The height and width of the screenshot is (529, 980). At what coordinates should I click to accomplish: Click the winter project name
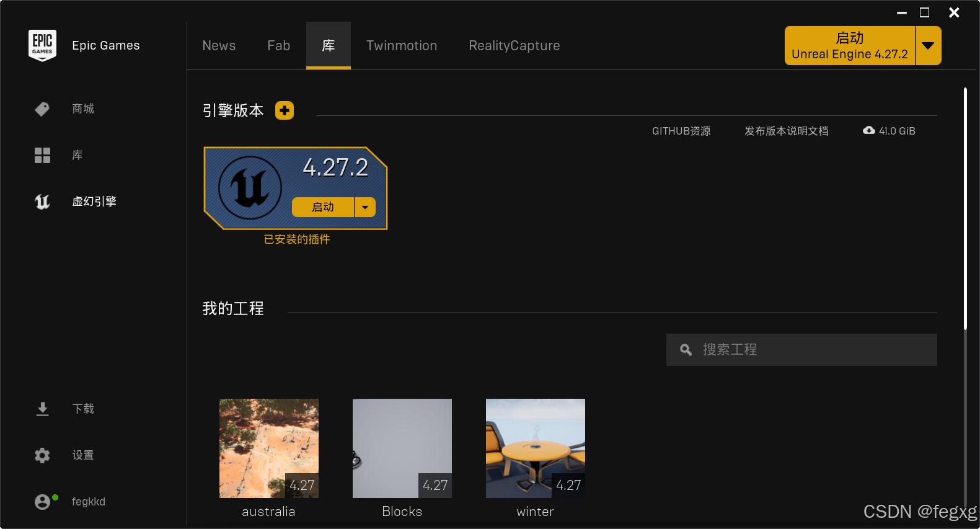tap(536, 512)
